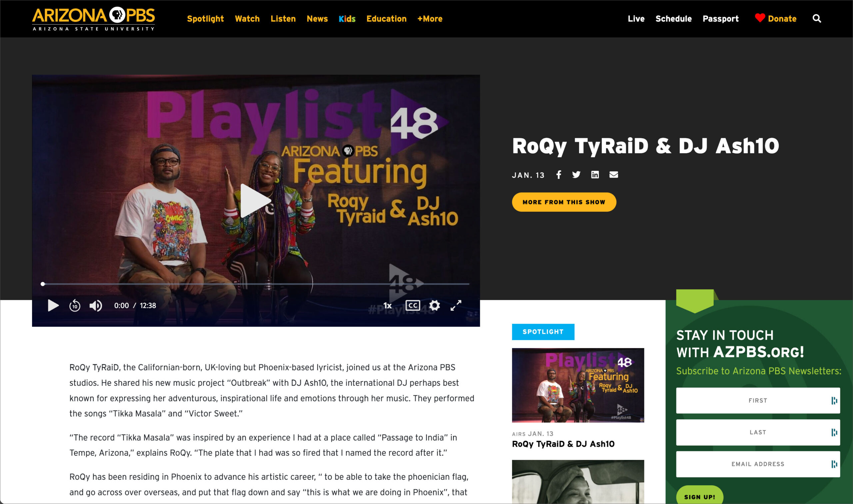The image size is (853, 504).
Task: Share episode via LinkedIn icon
Action: tap(595, 175)
